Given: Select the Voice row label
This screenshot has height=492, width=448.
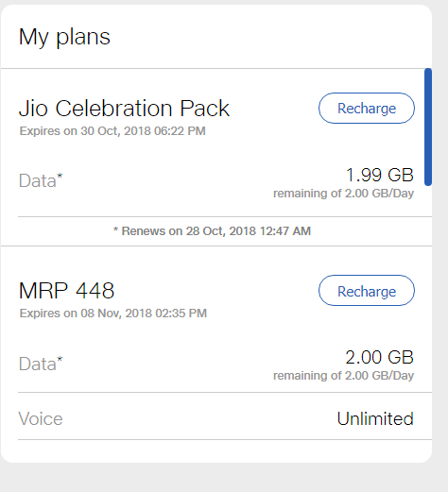Looking at the screenshot, I should pyautogui.click(x=41, y=418).
